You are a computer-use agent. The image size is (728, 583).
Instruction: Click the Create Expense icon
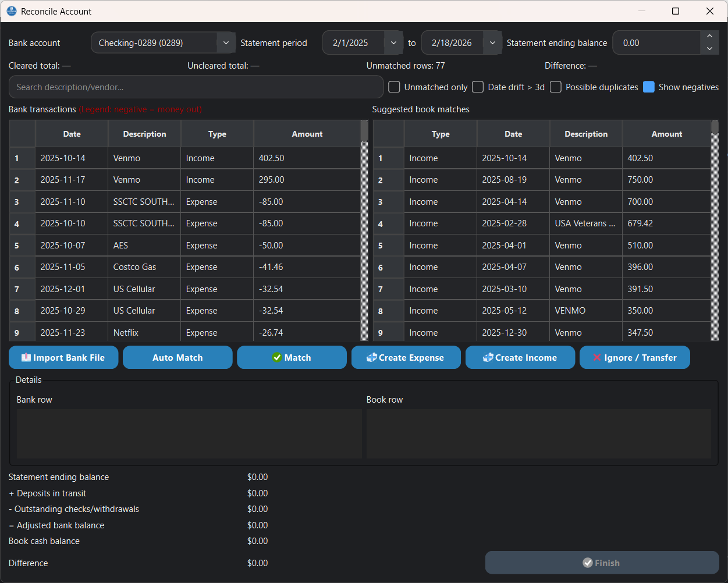coord(371,358)
